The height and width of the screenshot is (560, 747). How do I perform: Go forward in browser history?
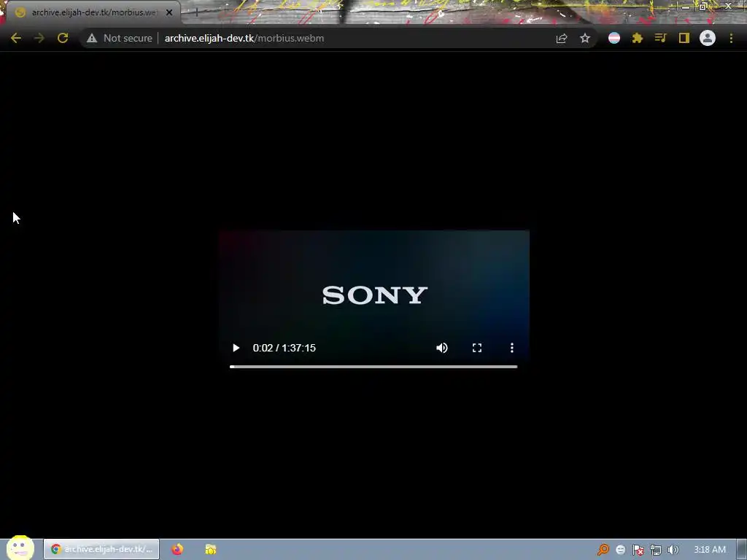click(39, 38)
